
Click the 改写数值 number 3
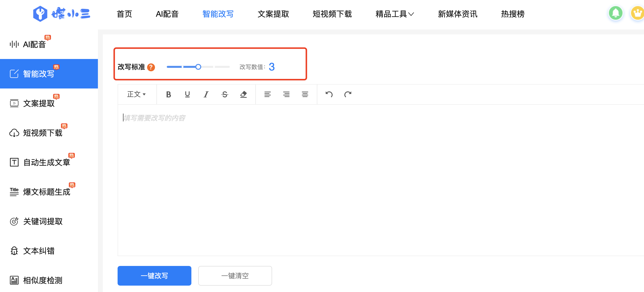(272, 67)
